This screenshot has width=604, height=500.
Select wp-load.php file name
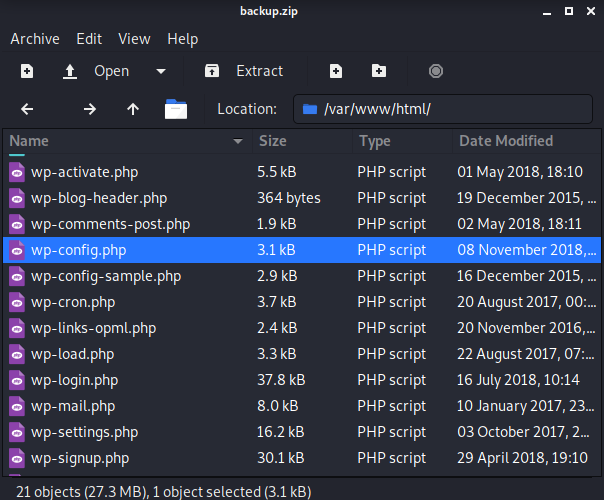[x=72, y=354]
